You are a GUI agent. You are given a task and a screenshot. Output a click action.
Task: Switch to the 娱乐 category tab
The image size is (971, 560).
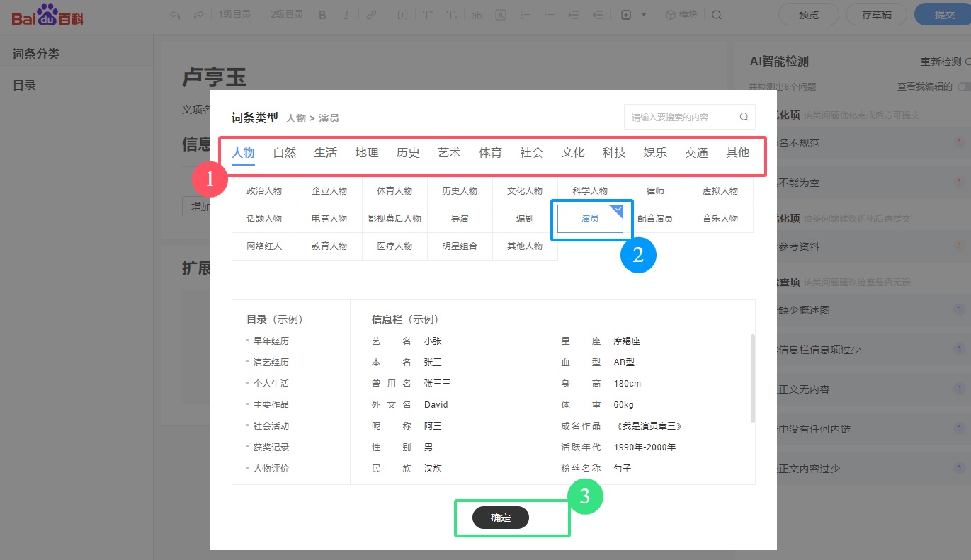coord(655,153)
